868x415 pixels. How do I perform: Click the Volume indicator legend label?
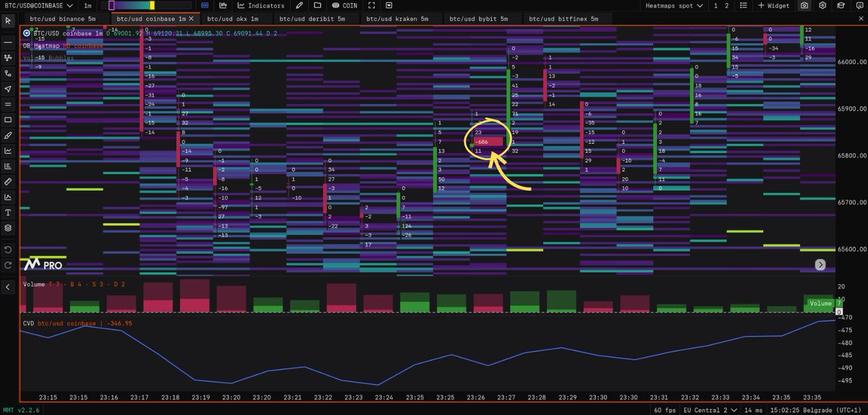[x=34, y=285]
